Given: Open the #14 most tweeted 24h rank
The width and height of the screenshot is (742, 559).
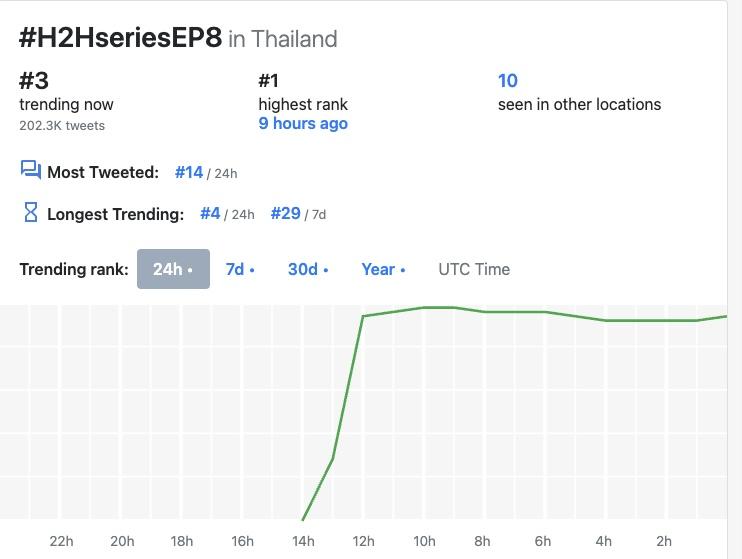Looking at the screenshot, I should [189, 172].
